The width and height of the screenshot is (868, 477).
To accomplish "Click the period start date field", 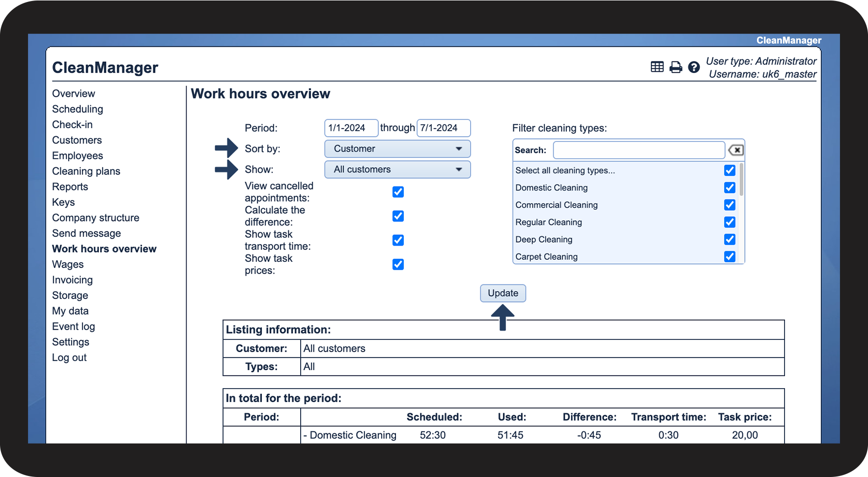I will tap(351, 128).
